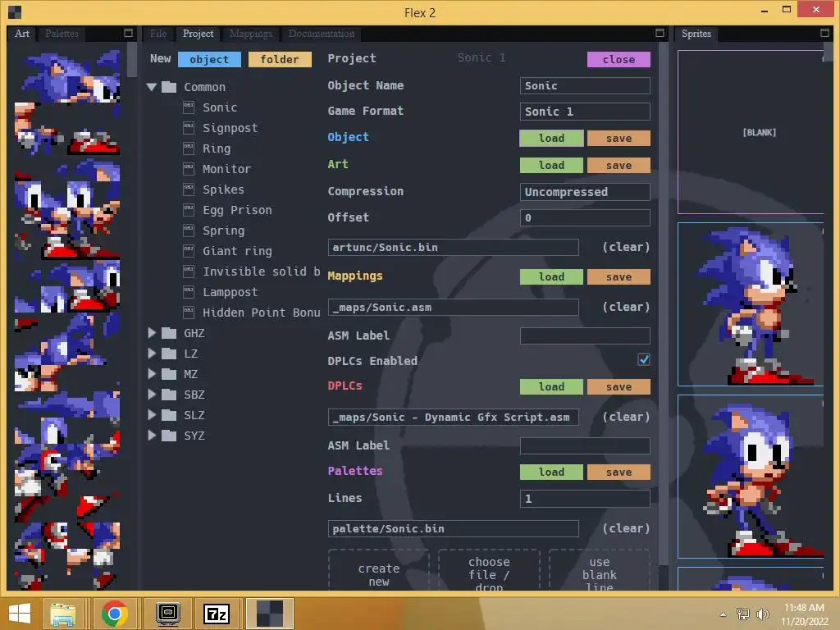Screen dimensions: 840x630
Task: Click the SLZ folder icon
Action: pyautogui.click(x=169, y=414)
